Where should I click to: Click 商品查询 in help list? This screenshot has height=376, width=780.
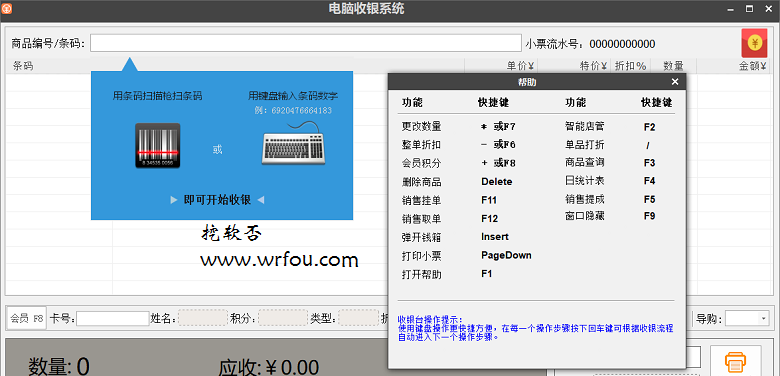pos(585,163)
